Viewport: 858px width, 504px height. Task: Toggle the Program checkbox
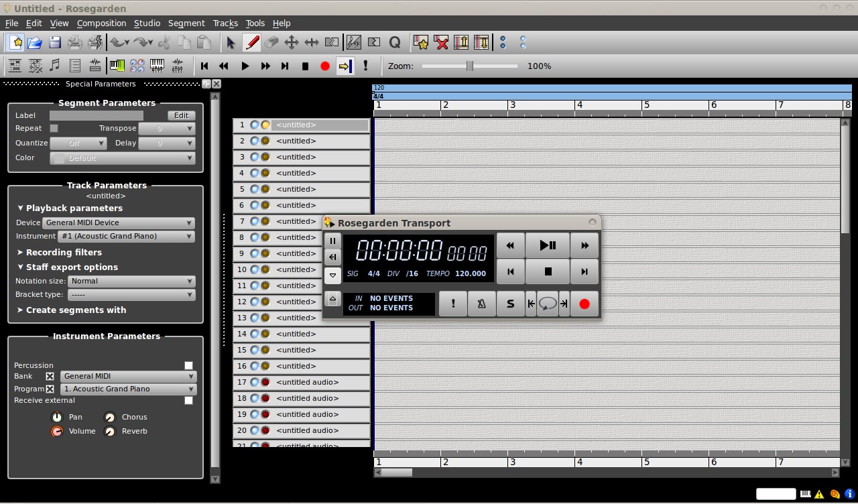(50, 389)
